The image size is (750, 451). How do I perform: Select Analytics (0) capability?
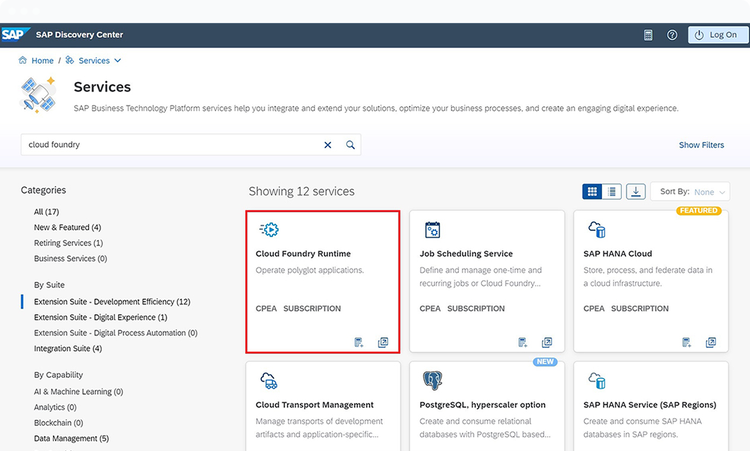(55, 407)
